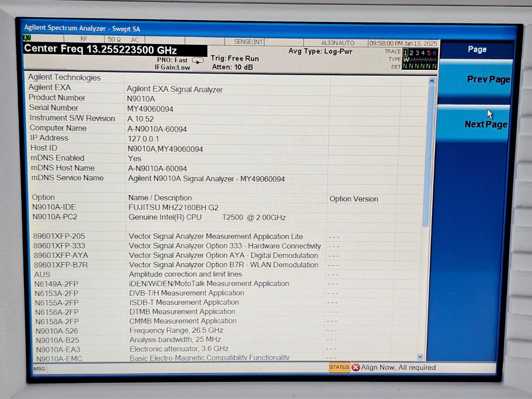532x399 pixels.
Task: Select the N6158A-2FP option row
Action: [226, 321]
